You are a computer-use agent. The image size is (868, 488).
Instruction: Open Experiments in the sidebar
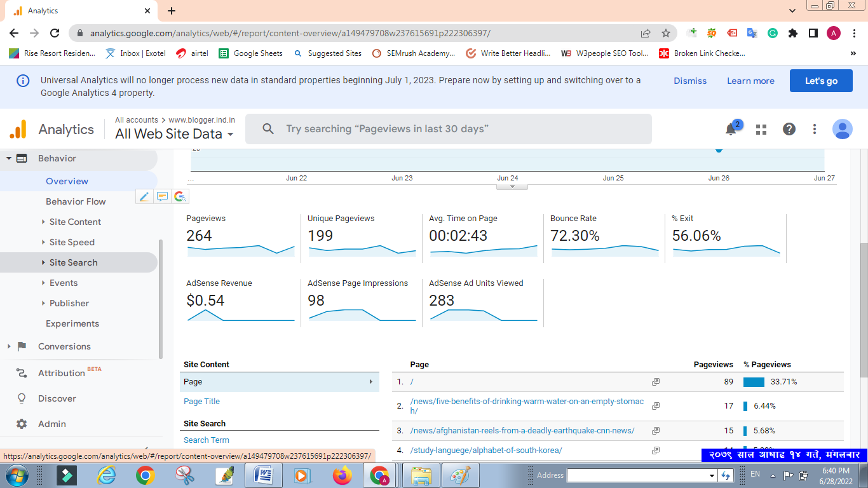coord(72,323)
